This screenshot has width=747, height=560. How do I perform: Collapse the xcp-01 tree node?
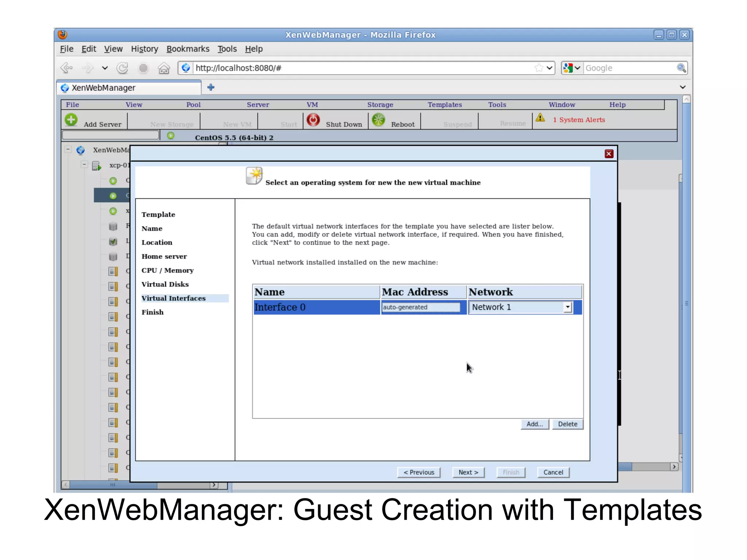[x=84, y=164]
